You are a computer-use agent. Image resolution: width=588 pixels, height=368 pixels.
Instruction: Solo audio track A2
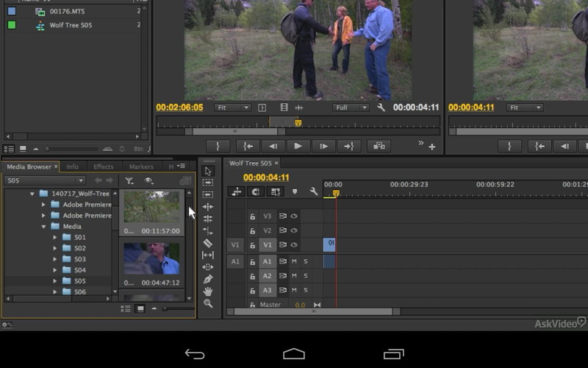[x=306, y=276]
